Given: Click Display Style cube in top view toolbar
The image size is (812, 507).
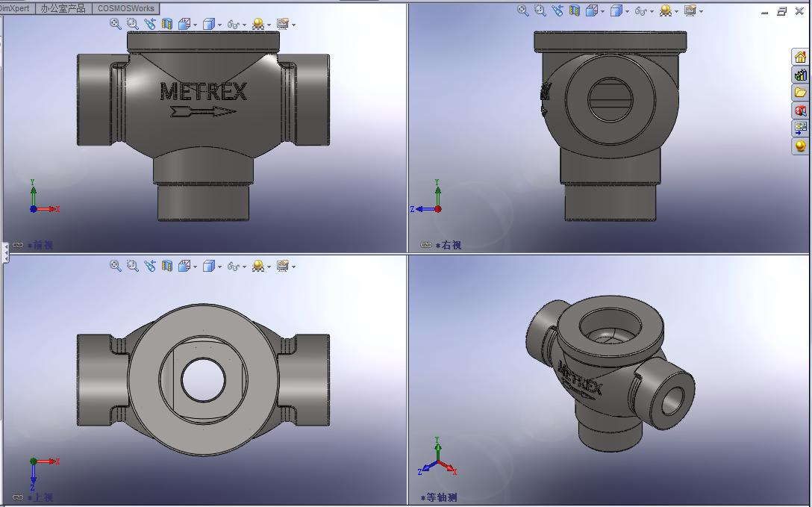Looking at the screenshot, I should coord(208,266).
